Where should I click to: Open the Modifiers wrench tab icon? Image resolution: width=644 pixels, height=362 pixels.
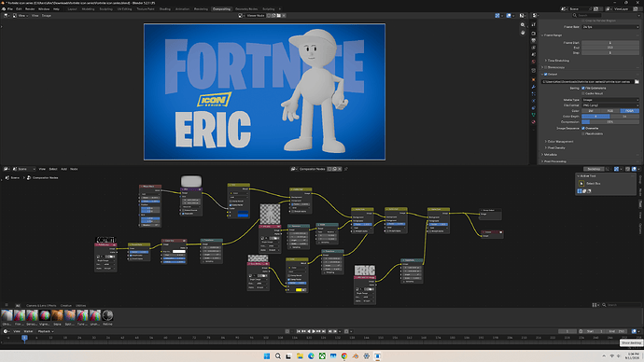point(534,87)
